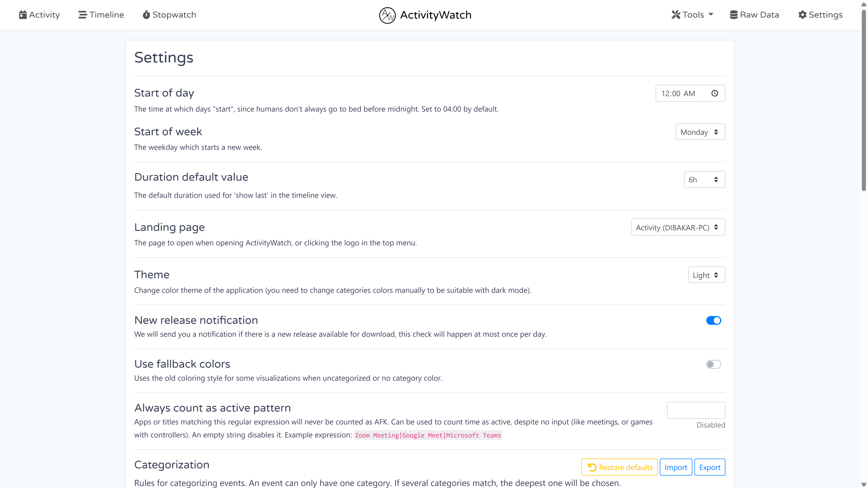The width and height of the screenshot is (868, 488).
Task: Click the Disabled status label
Action: [711, 425]
